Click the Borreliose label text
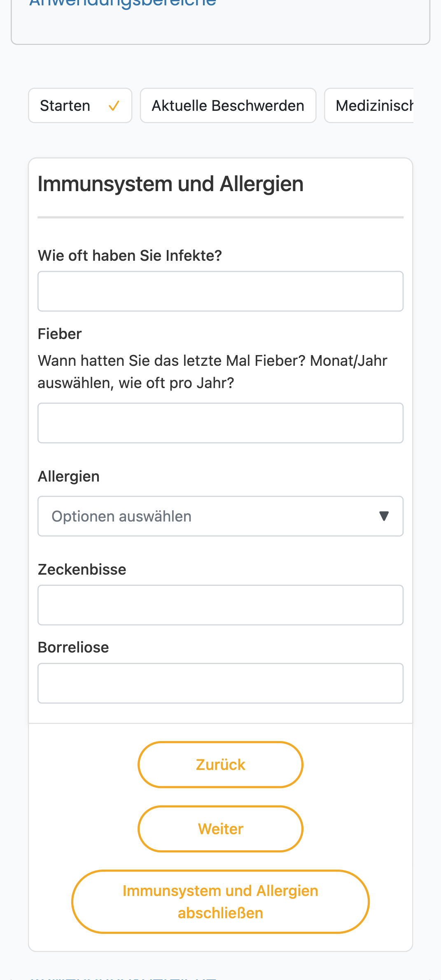This screenshot has width=441, height=980. pos(73,648)
